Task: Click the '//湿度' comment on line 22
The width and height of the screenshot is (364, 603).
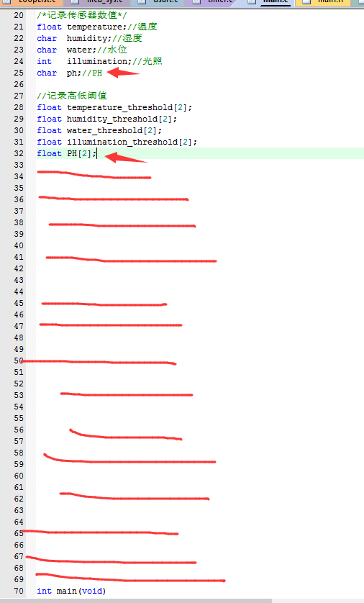Action: coord(127,38)
